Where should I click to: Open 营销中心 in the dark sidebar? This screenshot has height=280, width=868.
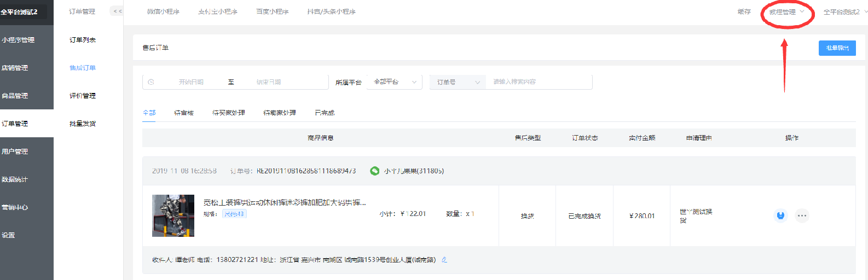pyautogui.click(x=27, y=207)
